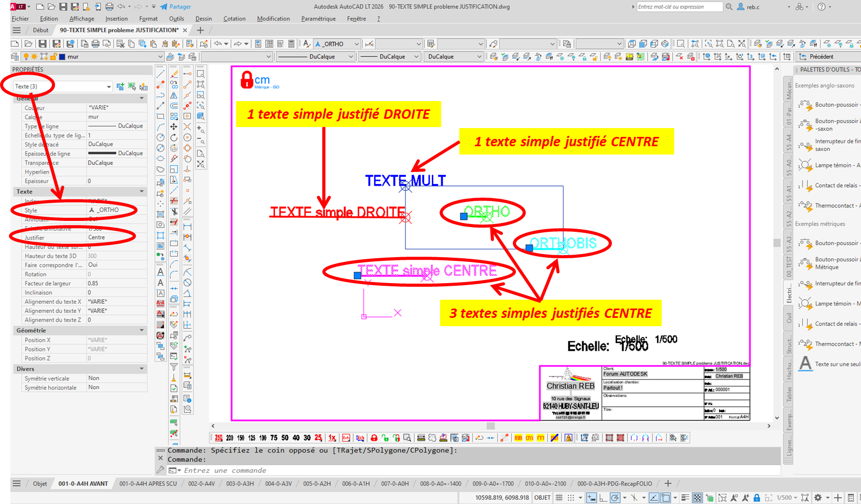The width and height of the screenshot is (861, 504).
Task: Open the _ORTHO text style dropdown
Action: 356,44
